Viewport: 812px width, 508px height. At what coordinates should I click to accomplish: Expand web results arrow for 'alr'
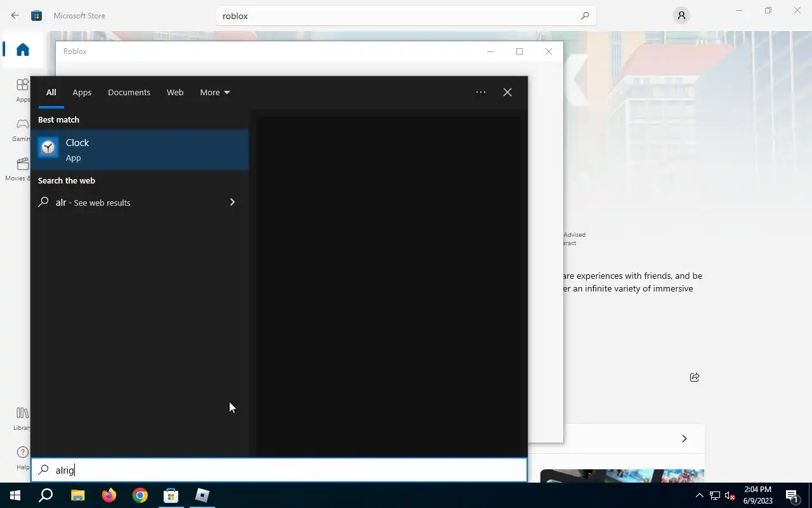232,202
